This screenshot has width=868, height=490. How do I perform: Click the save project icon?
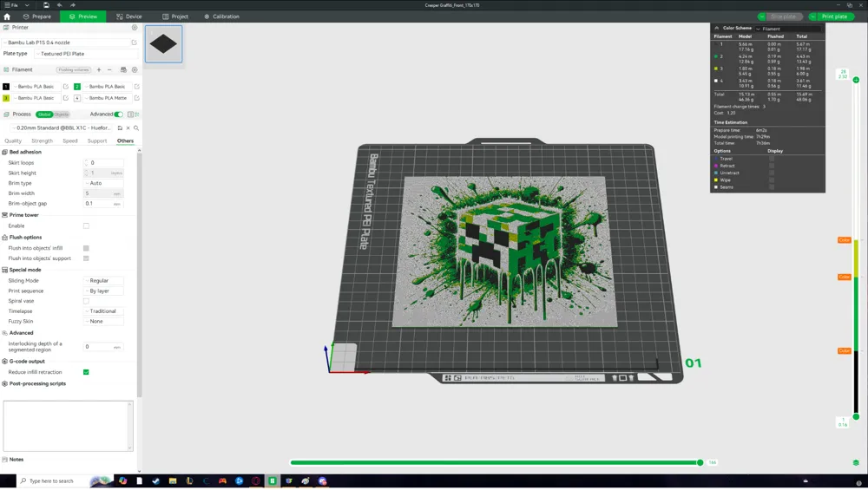(46, 5)
